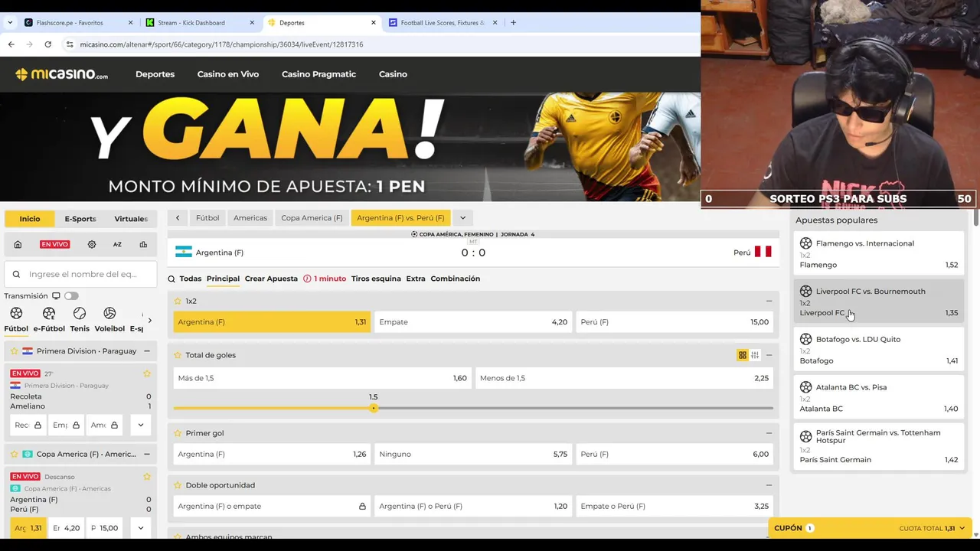The image size is (980, 551).
Task: Switch Total de goles to slider-list view
Action: point(755,355)
